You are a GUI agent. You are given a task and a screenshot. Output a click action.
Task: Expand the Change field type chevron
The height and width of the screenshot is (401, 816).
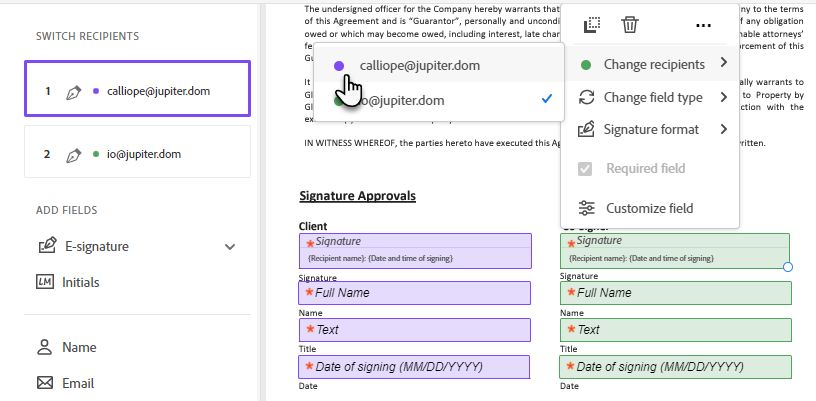(724, 97)
